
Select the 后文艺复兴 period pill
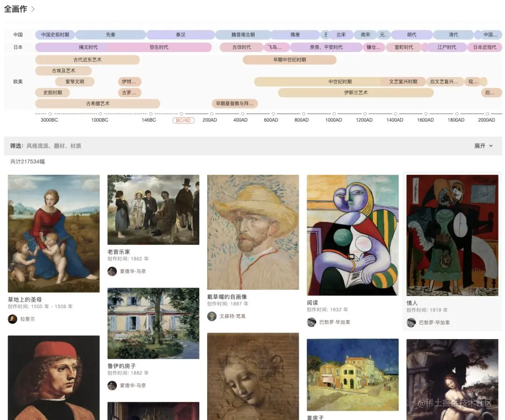(444, 81)
